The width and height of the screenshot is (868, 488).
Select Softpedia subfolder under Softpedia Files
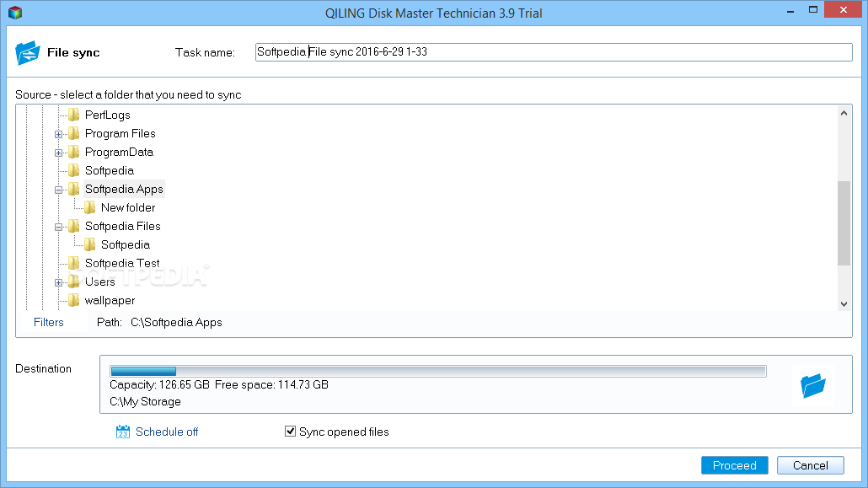pyautogui.click(x=125, y=244)
